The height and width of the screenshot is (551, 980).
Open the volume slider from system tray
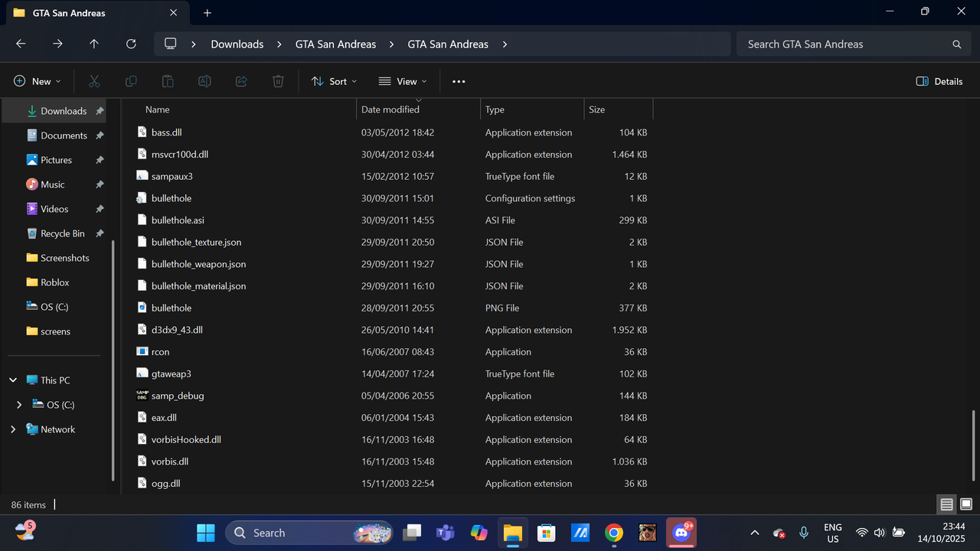click(879, 533)
